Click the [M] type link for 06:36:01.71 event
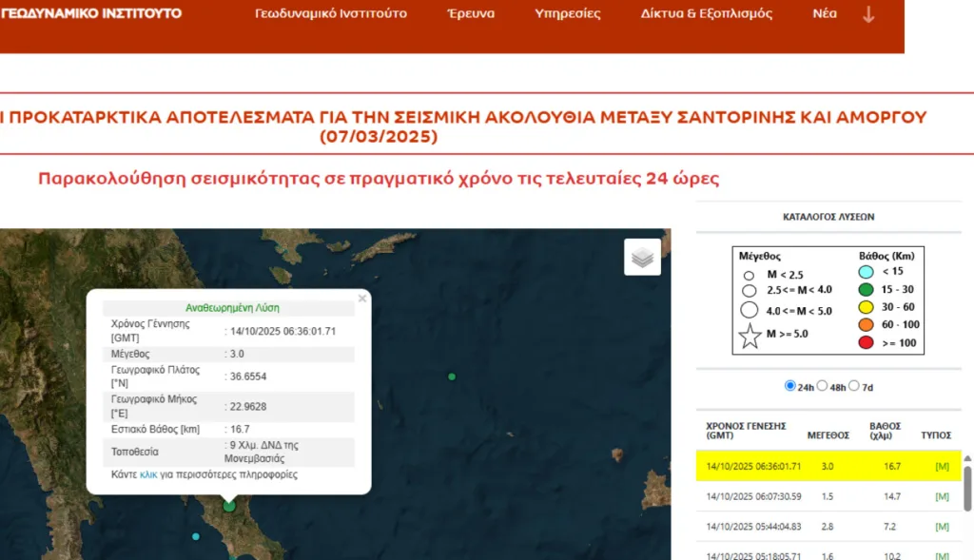This screenshot has height=560, width=974. point(942,466)
